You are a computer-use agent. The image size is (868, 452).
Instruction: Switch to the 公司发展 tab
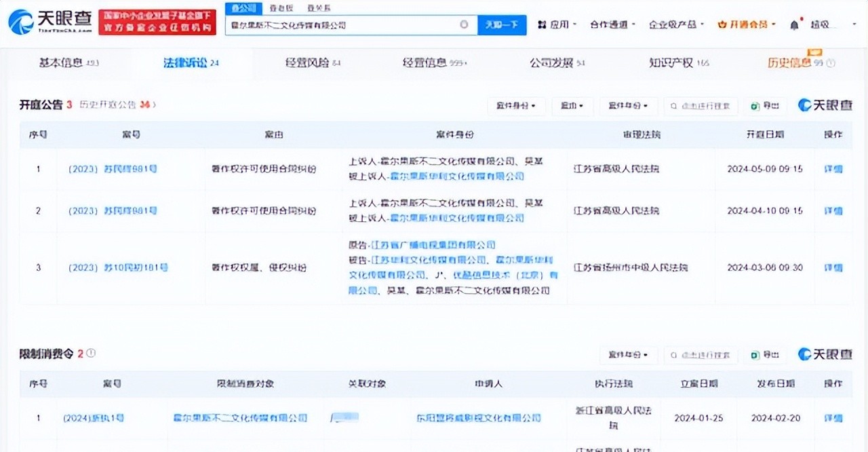tap(557, 63)
